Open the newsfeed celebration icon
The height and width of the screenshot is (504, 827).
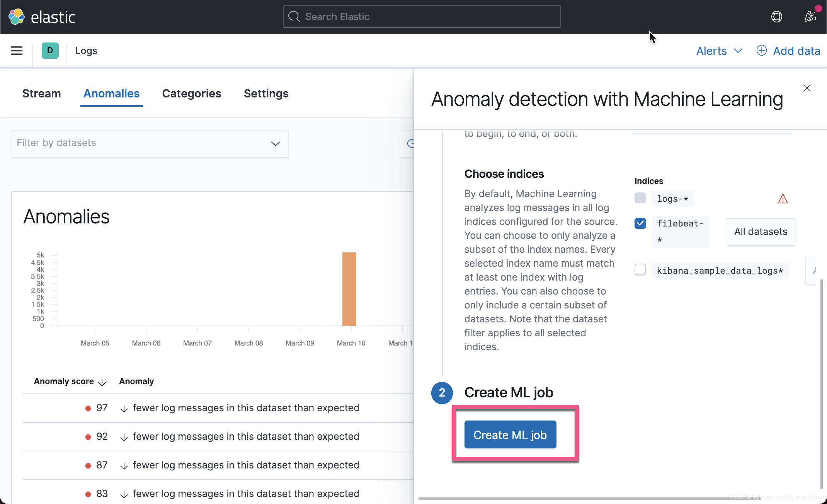click(810, 17)
